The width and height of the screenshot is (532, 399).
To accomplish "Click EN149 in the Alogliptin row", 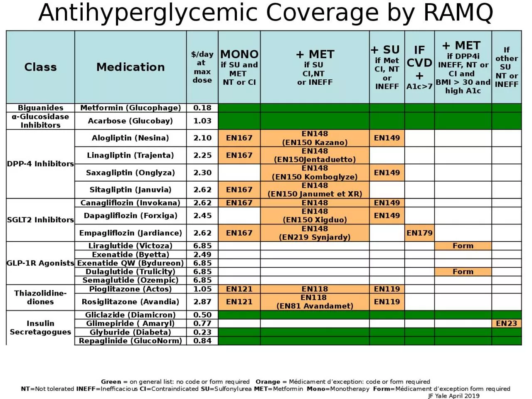I will click(387, 138).
